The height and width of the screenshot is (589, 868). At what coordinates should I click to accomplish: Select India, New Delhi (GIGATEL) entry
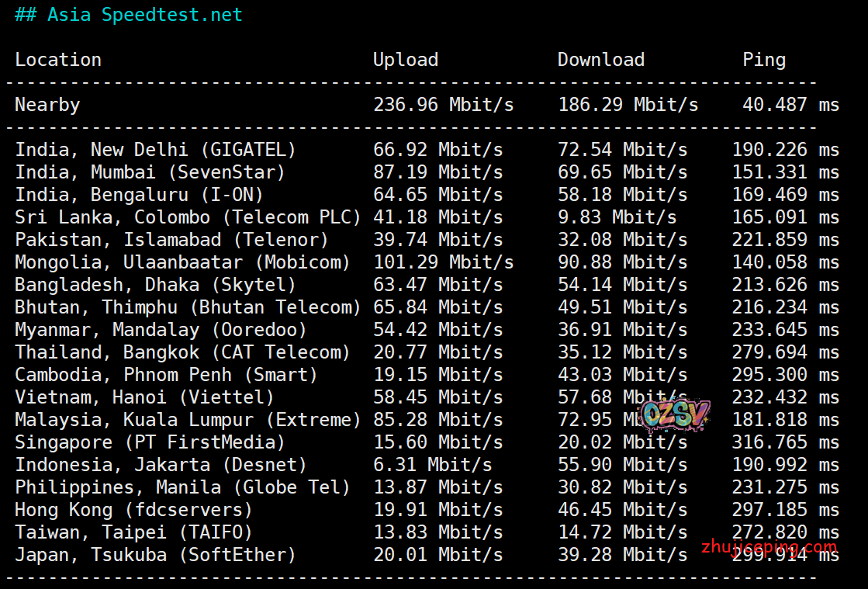click(155, 150)
